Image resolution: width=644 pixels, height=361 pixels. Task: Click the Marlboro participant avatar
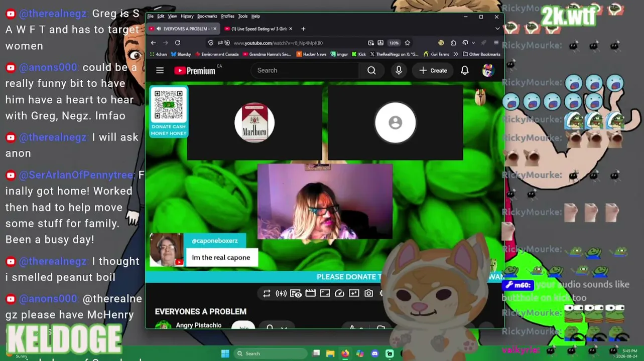click(x=254, y=123)
